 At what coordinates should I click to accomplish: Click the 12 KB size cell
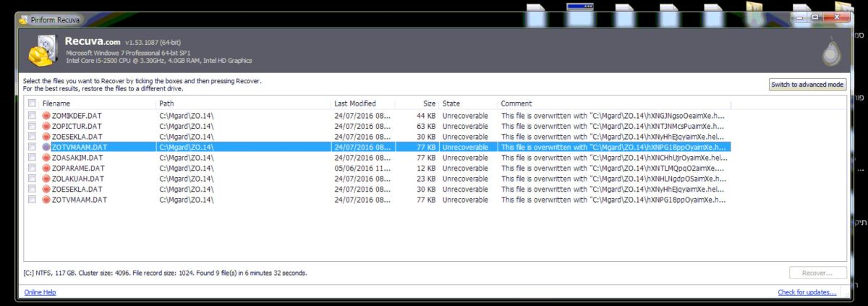pos(426,168)
